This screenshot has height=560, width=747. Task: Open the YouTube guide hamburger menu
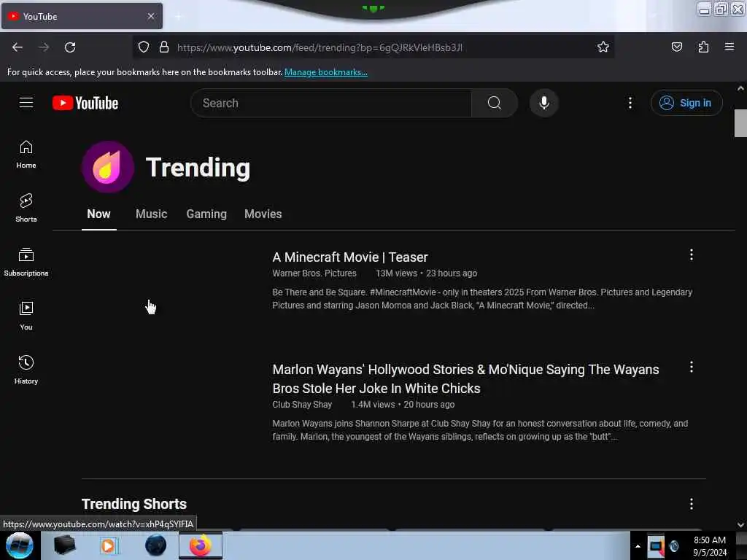pos(26,102)
